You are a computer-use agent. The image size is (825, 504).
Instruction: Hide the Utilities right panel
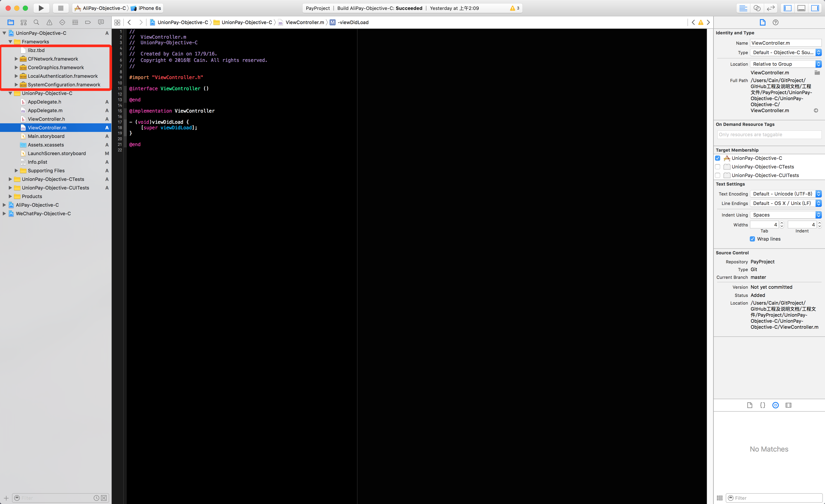pyautogui.click(x=815, y=8)
